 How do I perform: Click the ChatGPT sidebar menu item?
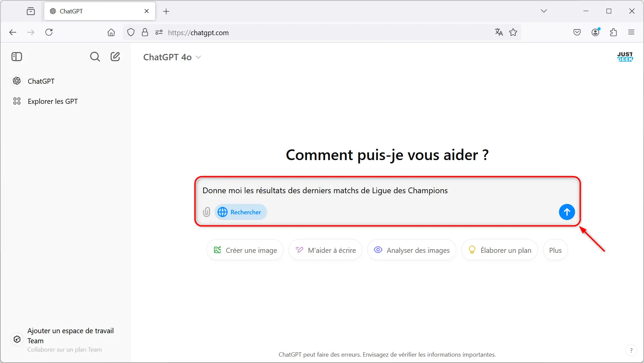point(41,81)
